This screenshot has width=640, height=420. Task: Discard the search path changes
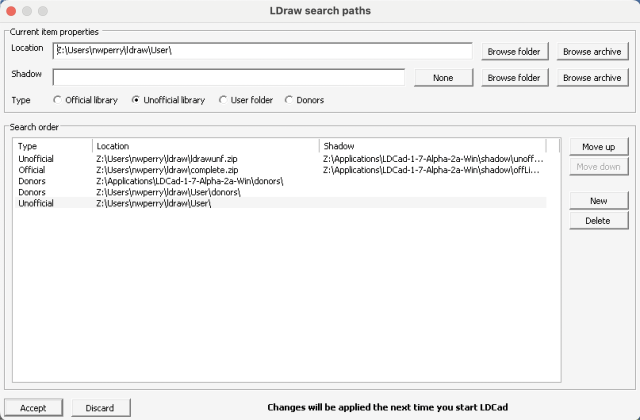(x=101, y=408)
